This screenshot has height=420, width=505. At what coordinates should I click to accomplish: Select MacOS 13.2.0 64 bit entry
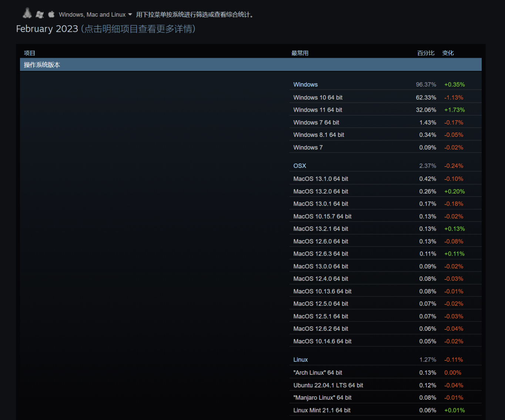(385, 191)
